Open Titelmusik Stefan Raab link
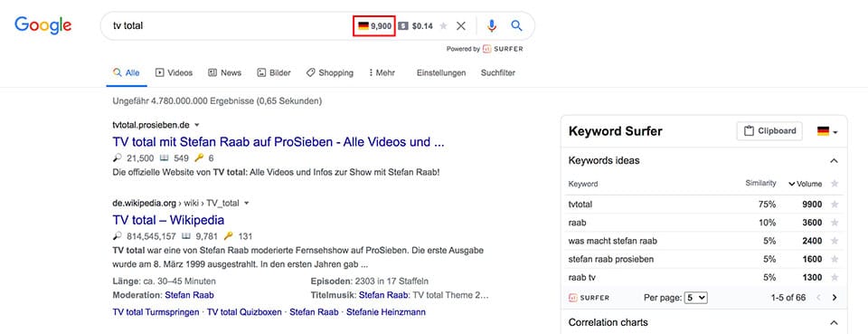The height and width of the screenshot is (334, 868). [x=383, y=295]
